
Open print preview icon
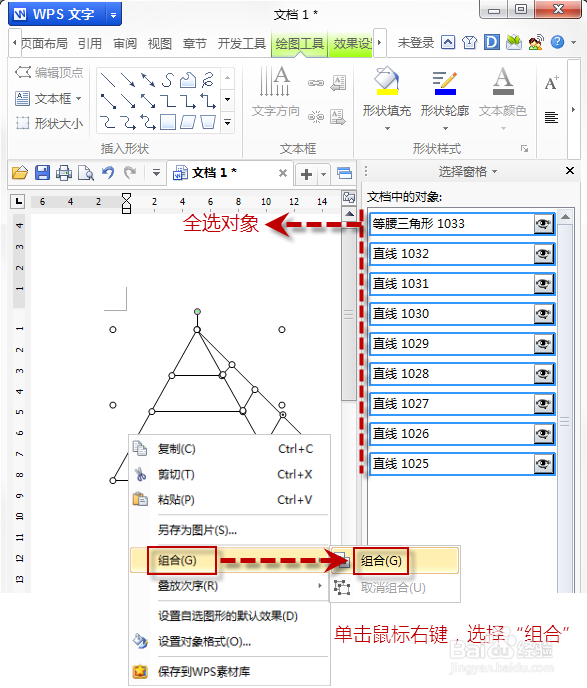click(x=86, y=173)
